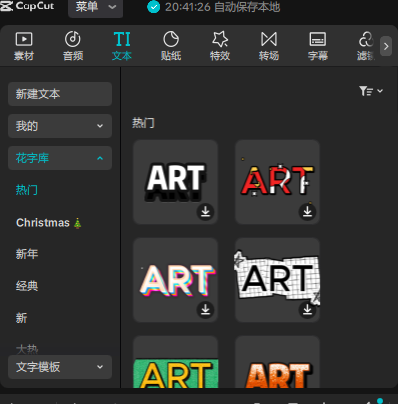Click 新建文本 button
Viewport: 398px width, 404px height.
[60, 94]
